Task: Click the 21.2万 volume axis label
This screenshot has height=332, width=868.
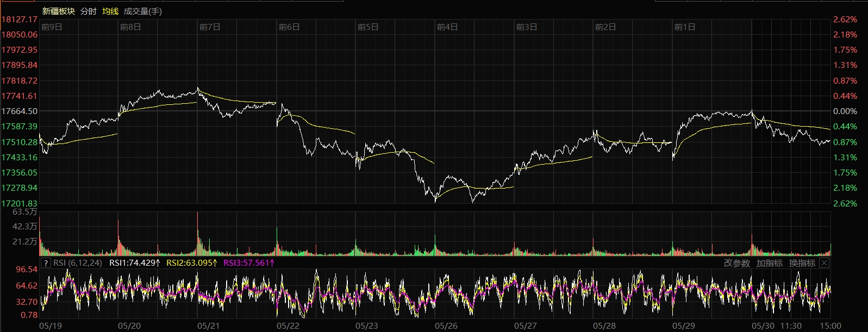Action: tap(25, 241)
